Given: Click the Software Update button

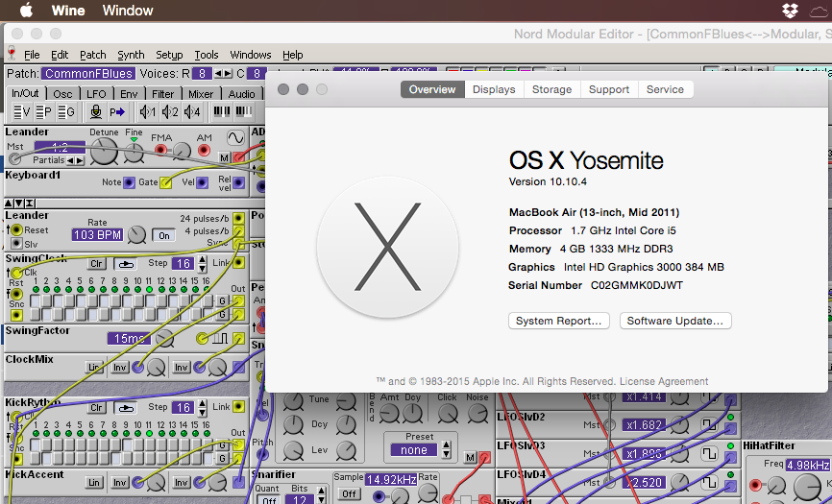Looking at the screenshot, I should (675, 321).
